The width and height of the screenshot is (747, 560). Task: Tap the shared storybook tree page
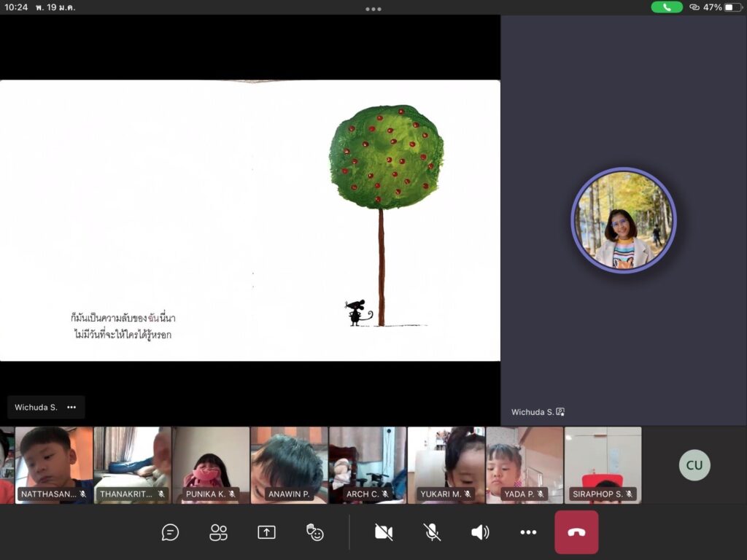pos(249,220)
